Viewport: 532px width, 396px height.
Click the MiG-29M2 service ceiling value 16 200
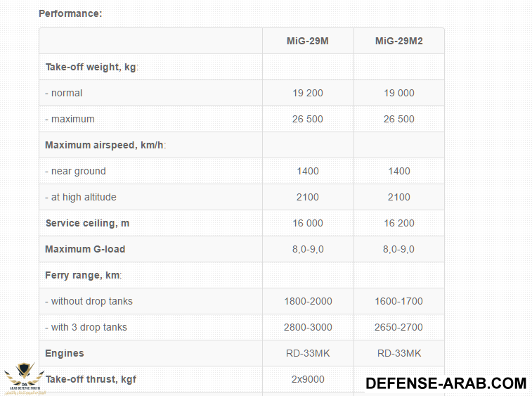(399, 223)
